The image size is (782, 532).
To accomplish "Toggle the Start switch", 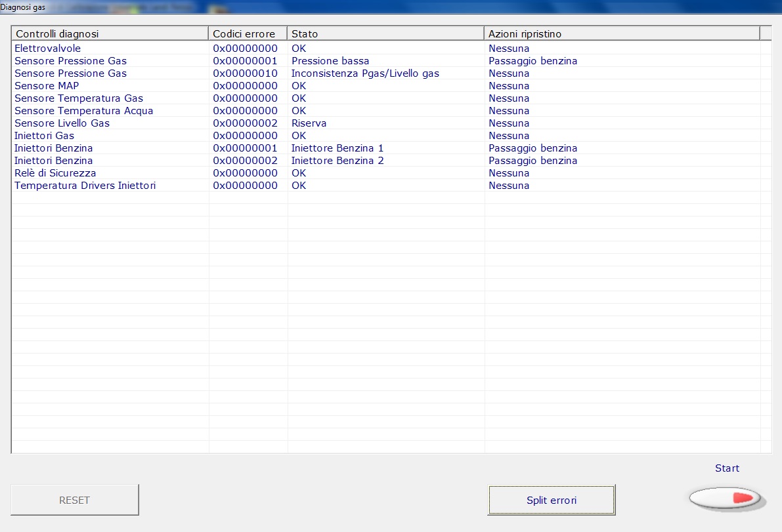I will tap(726, 498).
